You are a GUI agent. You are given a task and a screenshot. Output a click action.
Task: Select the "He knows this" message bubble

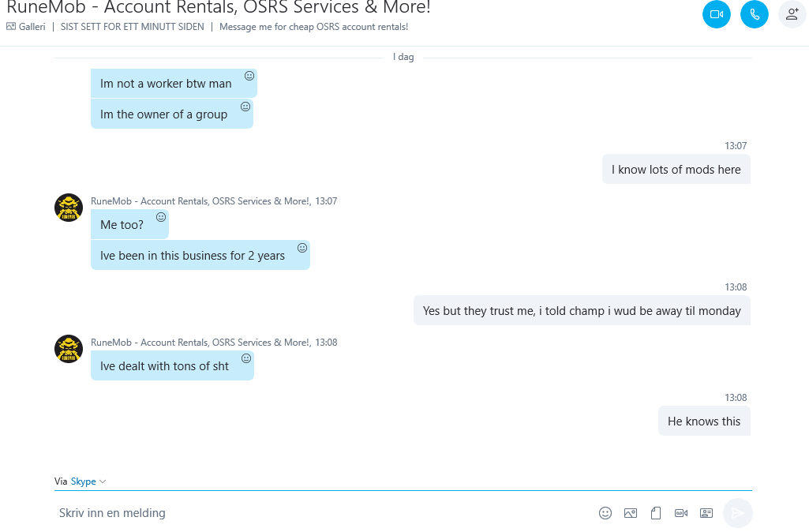704,421
